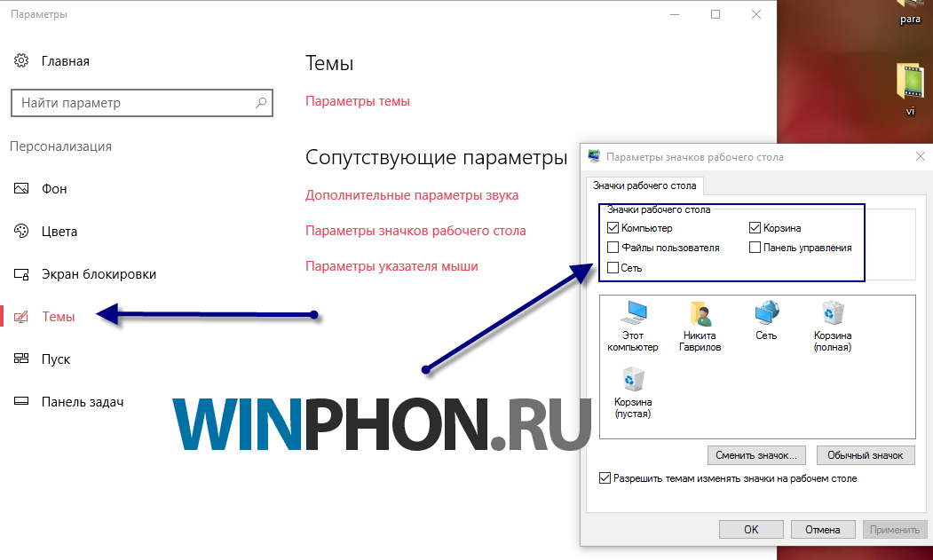Open Параметры значков рабочего стола link
This screenshot has height=560, width=933.
[415, 231]
